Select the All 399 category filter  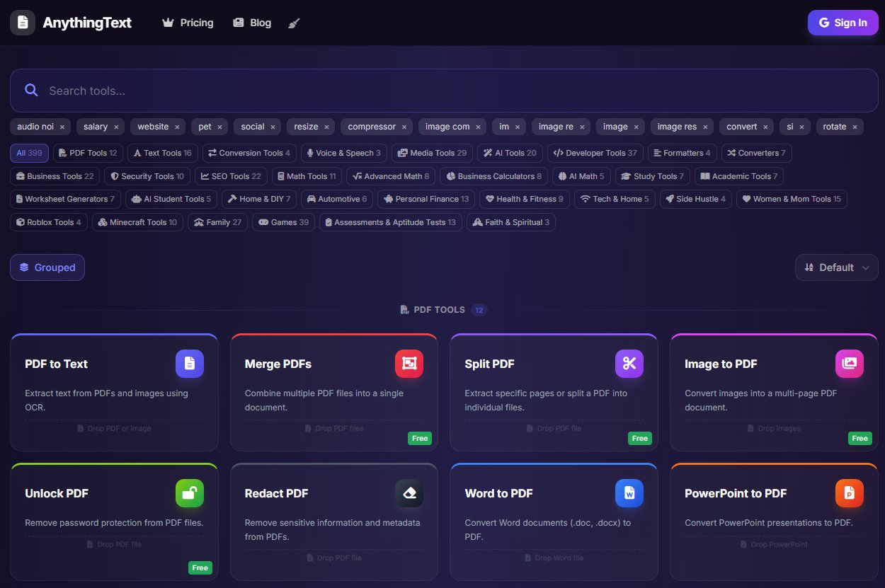pyautogui.click(x=29, y=153)
